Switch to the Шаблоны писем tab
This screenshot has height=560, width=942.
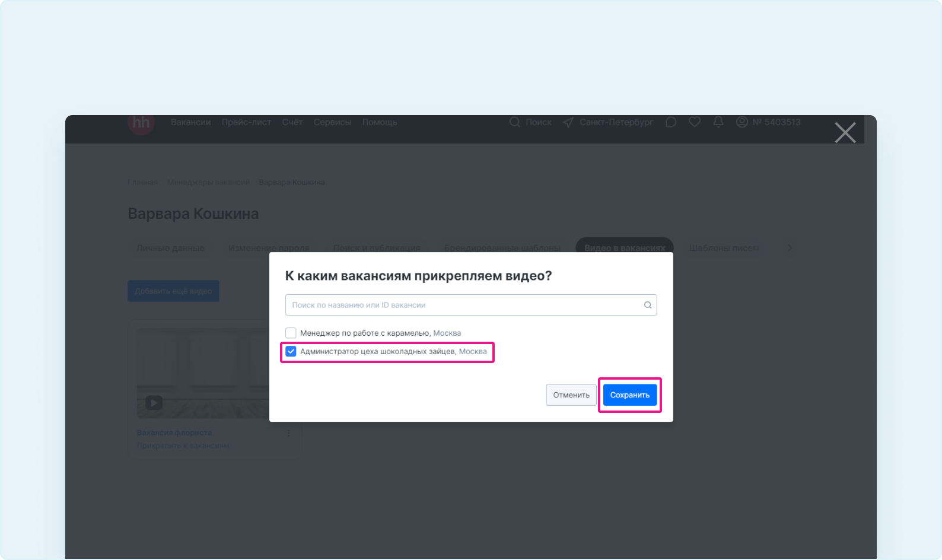(724, 248)
